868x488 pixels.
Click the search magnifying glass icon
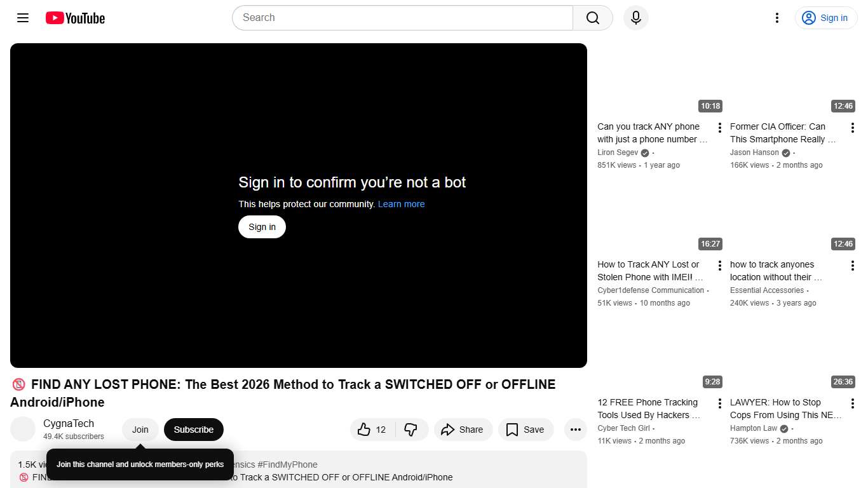(592, 18)
